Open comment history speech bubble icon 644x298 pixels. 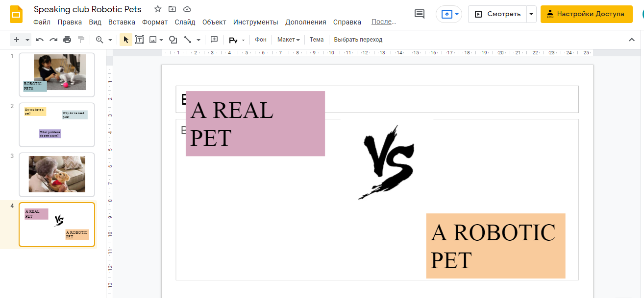420,14
